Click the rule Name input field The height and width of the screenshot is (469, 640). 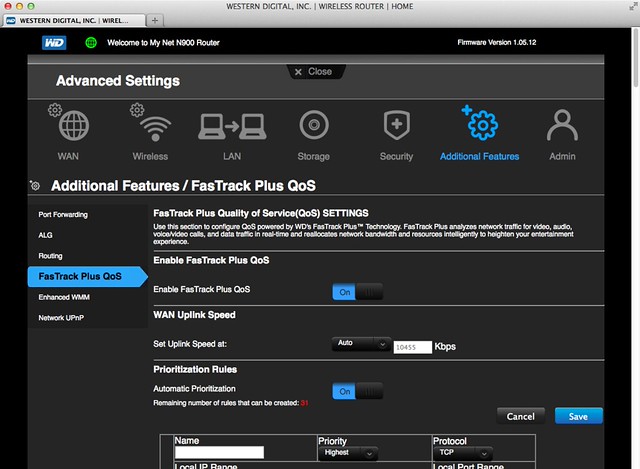[219, 453]
